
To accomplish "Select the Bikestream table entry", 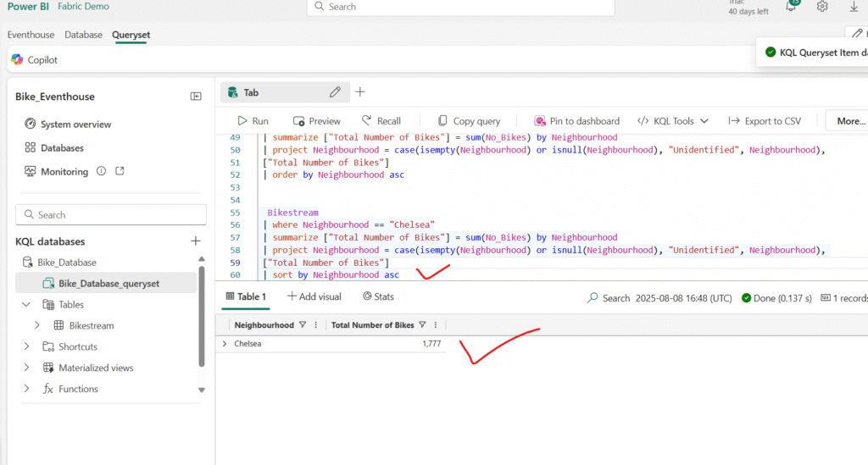I will click(x=84, y=325).
